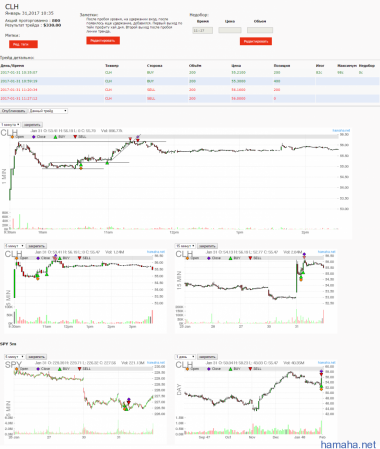Click the pin button beside the SPY timeframe dropdown
Image resolution: width=380 pixels, height=449 pixels.
click(x=36, y=357)
